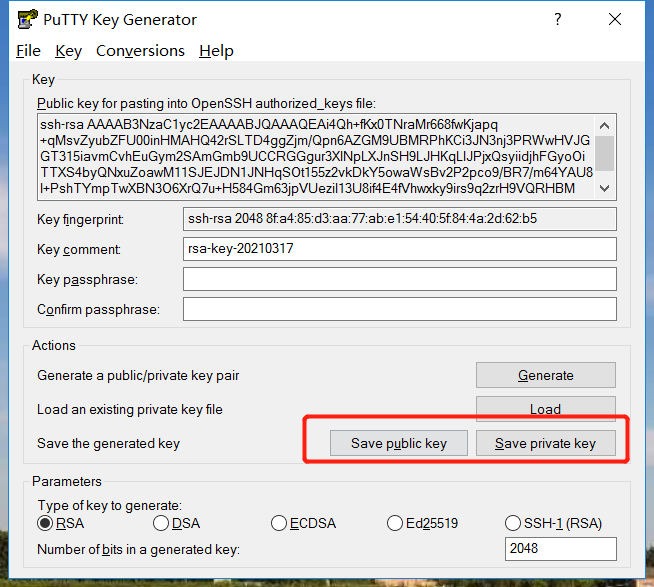Click the PuTTY Key Generator title icon
Viewport: 654px width, 587px height.
click(x=27, y=19)
